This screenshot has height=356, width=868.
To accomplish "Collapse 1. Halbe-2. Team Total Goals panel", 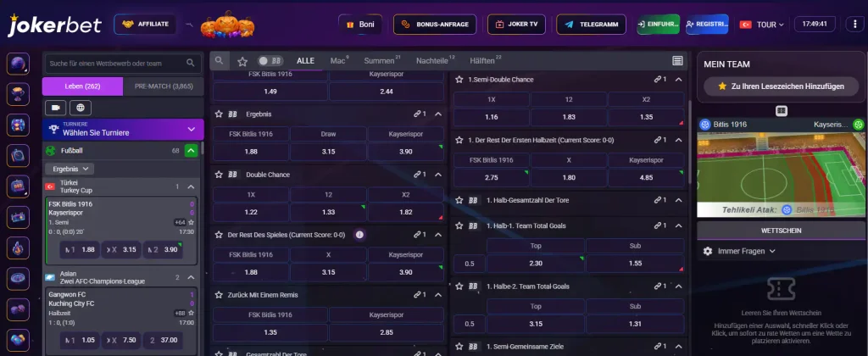I will (678, 286).
